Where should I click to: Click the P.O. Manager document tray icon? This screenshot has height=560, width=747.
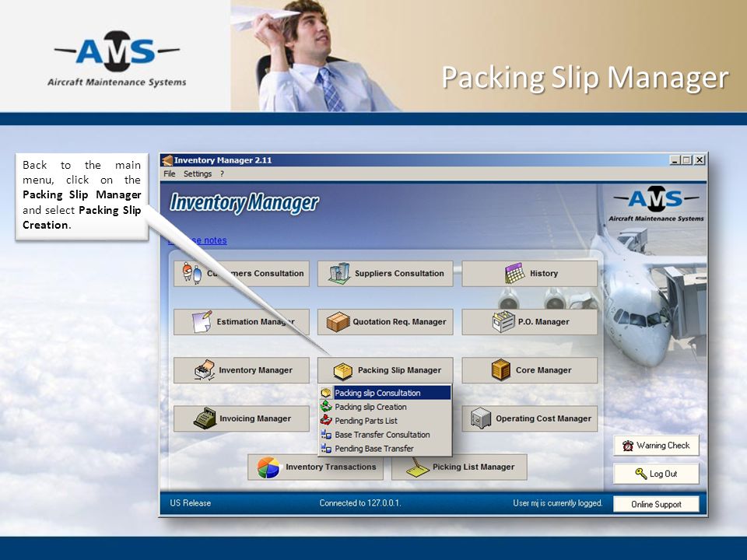503,322
